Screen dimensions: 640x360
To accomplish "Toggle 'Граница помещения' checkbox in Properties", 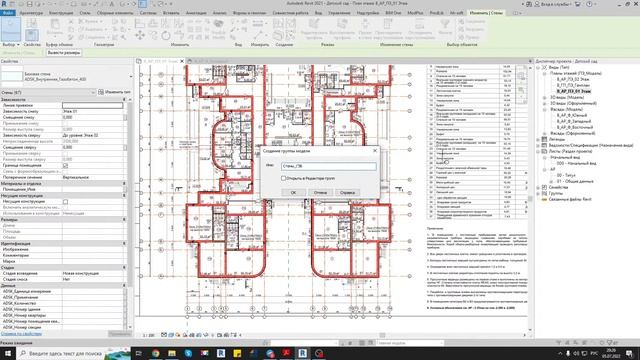I will coord(65,166).
